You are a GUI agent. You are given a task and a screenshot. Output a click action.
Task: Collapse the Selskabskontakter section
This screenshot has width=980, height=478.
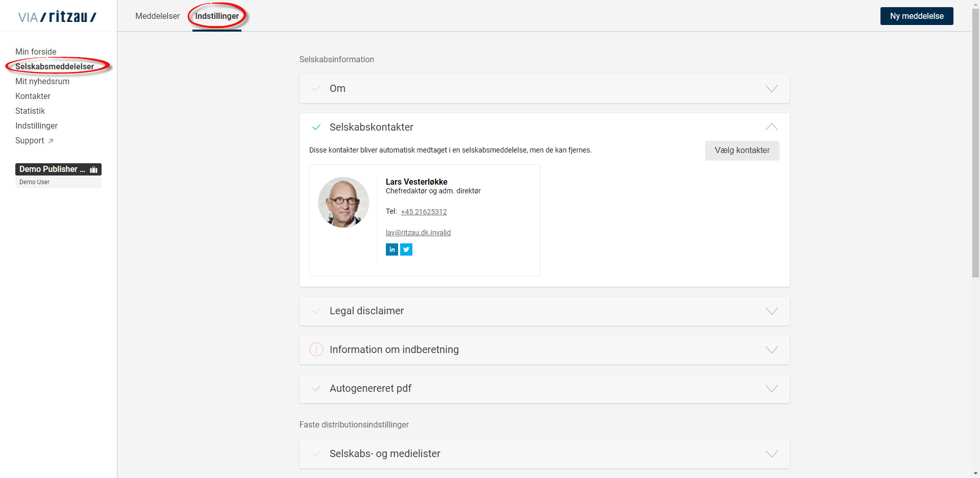(x=771, y=127)
